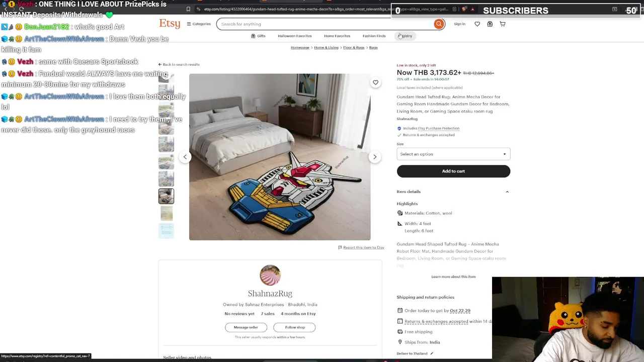
Task: Click No reviews yet text
Action: [239, 314]
